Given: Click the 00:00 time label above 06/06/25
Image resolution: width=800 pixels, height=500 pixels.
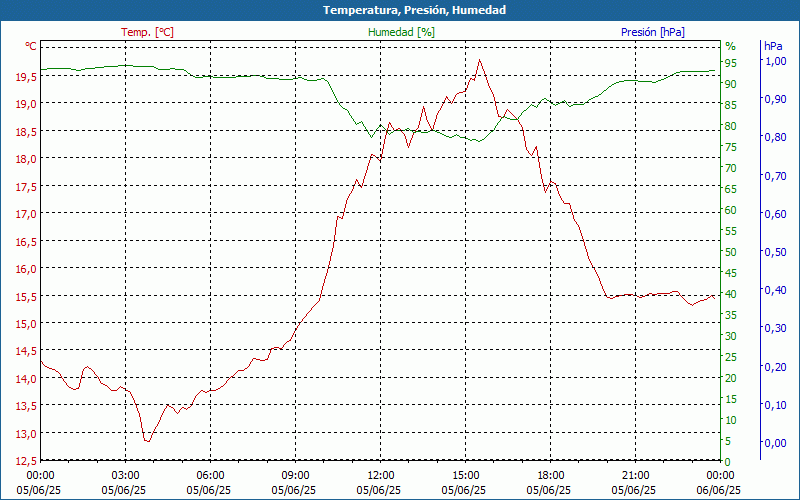Looking at the screenshot, I should click(x=720, y=477).
